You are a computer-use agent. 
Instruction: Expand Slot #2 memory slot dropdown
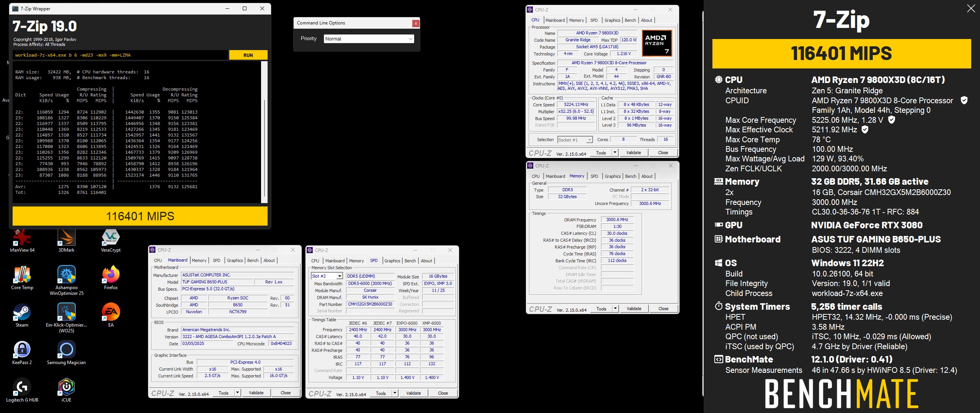point(327,276)
